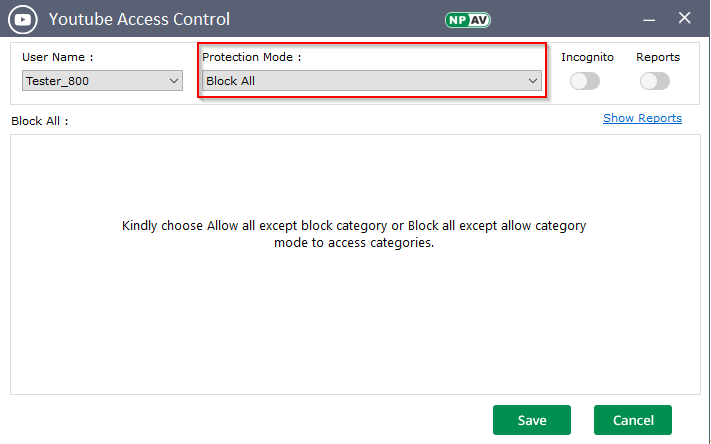Click the Incognito label text
Viewport: 711px width, 444px height.
(587, 58)
